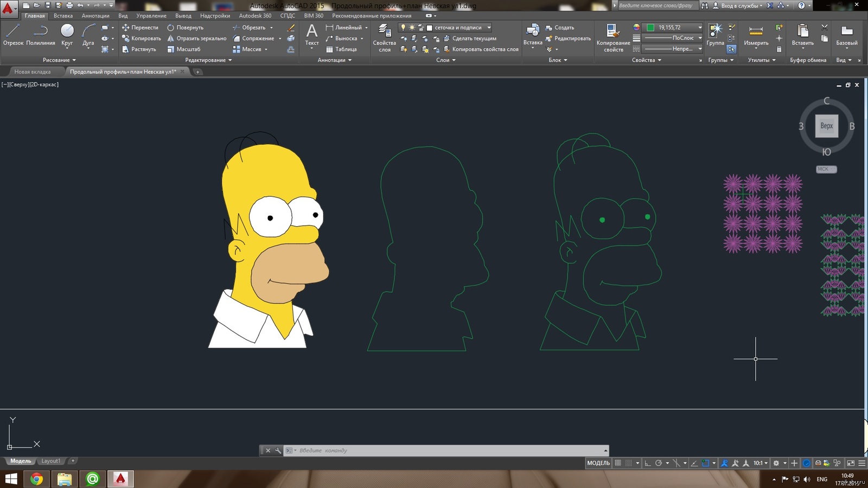The width and height of the screenshot is (868, 488).
Task: Click the save icon in quick access toolbar
Action: pyautogui.click(x=48, y=5)
